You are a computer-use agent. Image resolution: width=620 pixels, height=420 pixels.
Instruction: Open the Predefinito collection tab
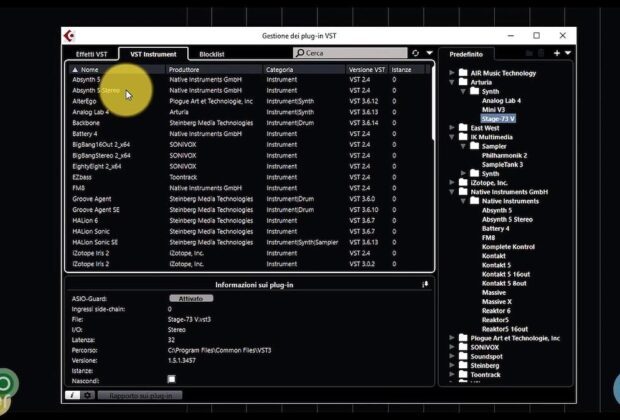click(466, 54)
